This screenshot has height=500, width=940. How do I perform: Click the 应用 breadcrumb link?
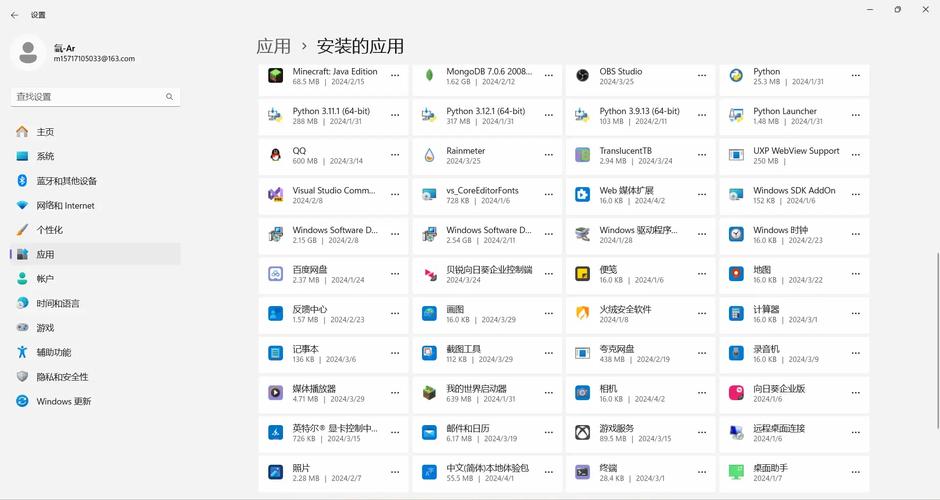pos(273,46)
